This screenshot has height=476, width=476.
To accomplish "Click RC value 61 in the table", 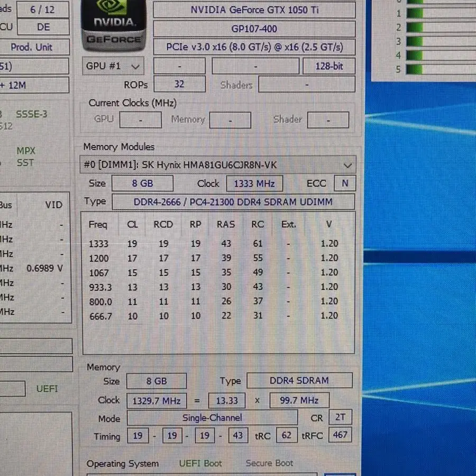I will [258, 243].
